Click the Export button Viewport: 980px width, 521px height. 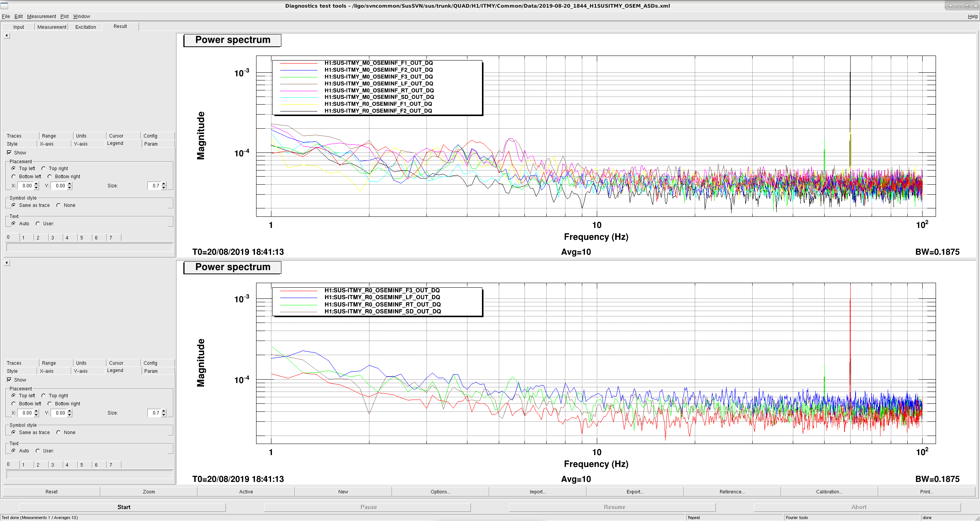tap(635, 492)
